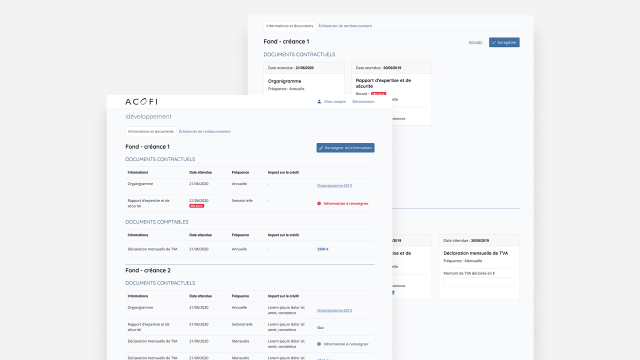Click checkmark icon on the Enregistrer button
This screenshot has width=640, height=360.
(x=494, y=42)
